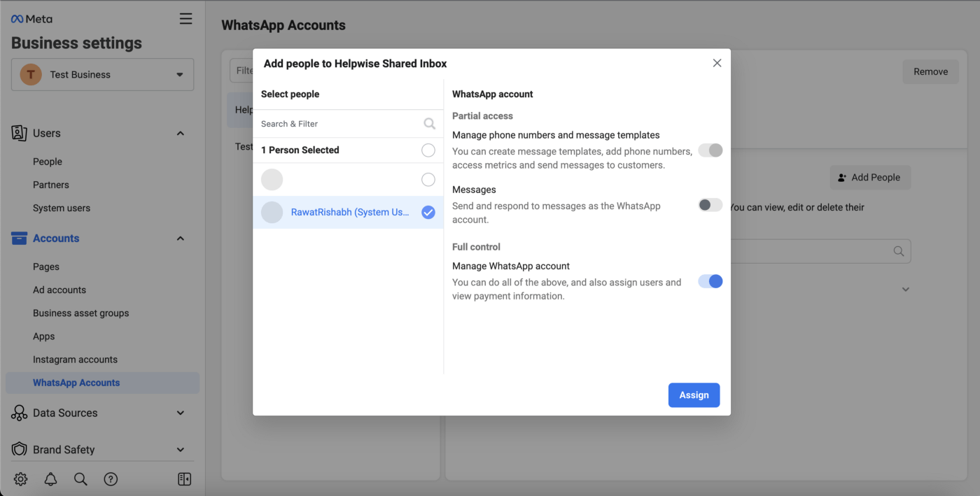
Task: Open the Test Business account dropdown
Action: point(102,75)
